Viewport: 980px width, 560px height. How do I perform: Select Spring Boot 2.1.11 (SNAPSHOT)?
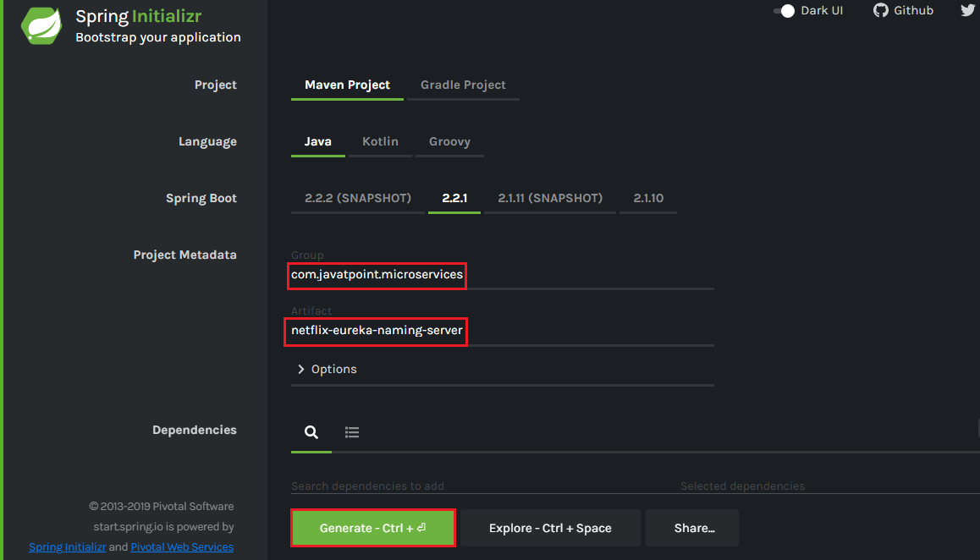click(550, 198)
